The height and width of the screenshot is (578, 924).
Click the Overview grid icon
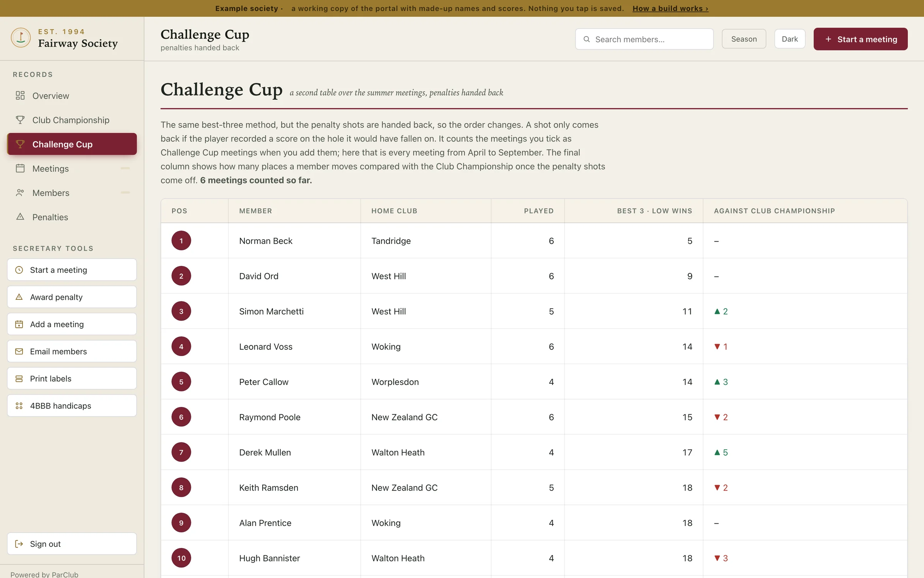[20, 96]
